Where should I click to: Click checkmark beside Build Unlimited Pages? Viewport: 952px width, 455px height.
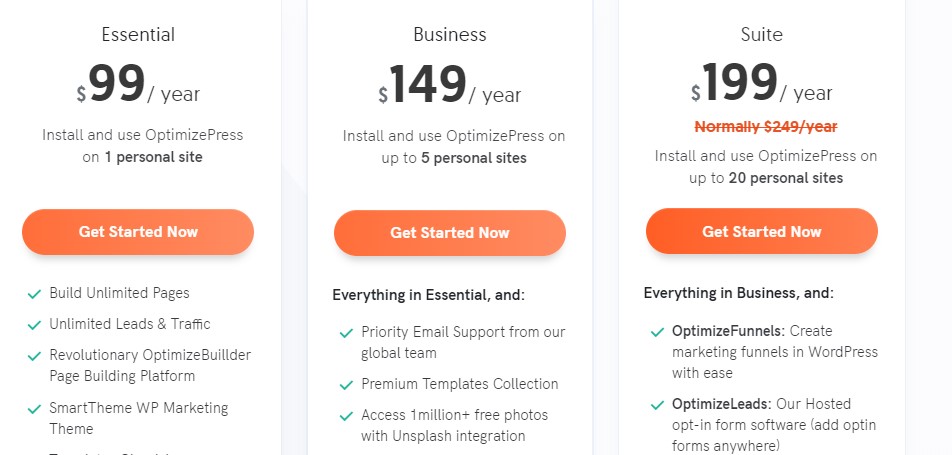pyautogui.click(x=34, y=294)
